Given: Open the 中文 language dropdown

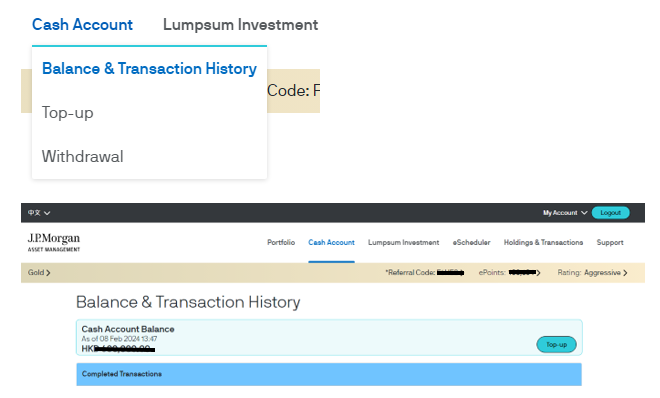Looking at the screenshot, I should click(39, 213).
